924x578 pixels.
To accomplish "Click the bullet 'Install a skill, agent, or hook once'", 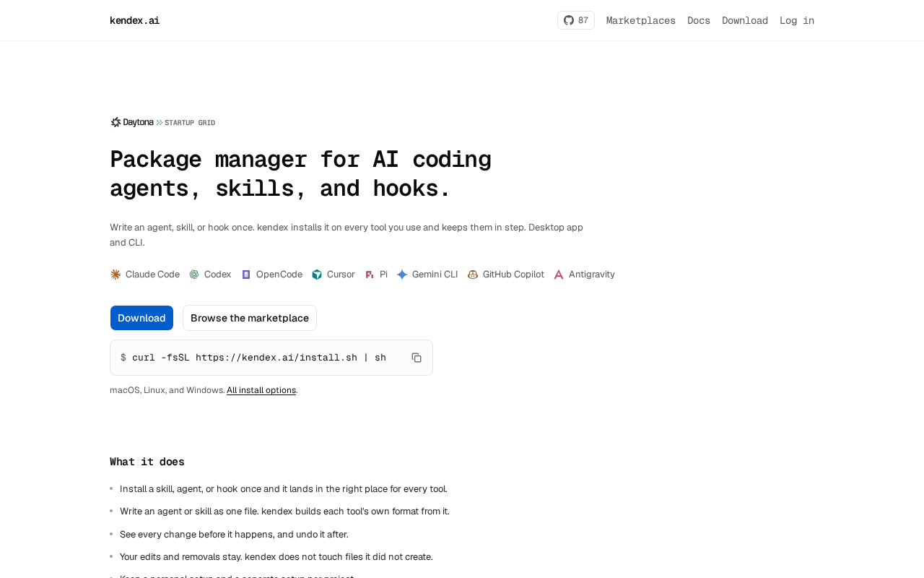I will (284, 489).
